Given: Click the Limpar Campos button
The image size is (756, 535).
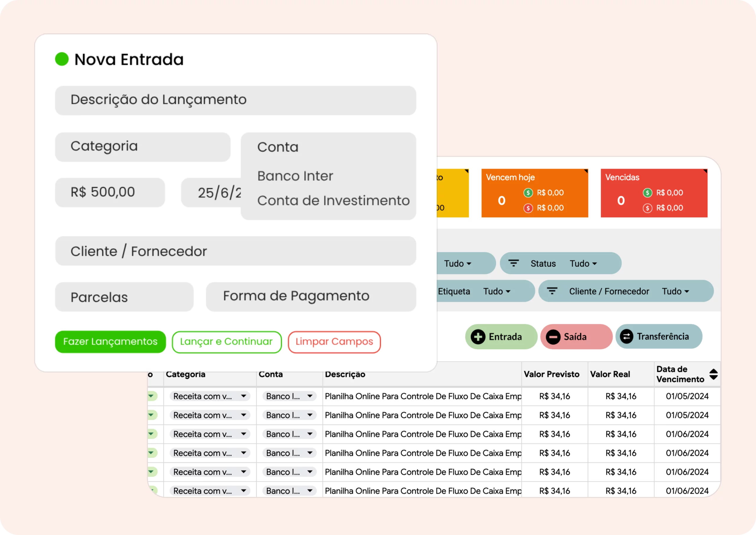Looking at the screenshot, I should (x=334, y=342).
